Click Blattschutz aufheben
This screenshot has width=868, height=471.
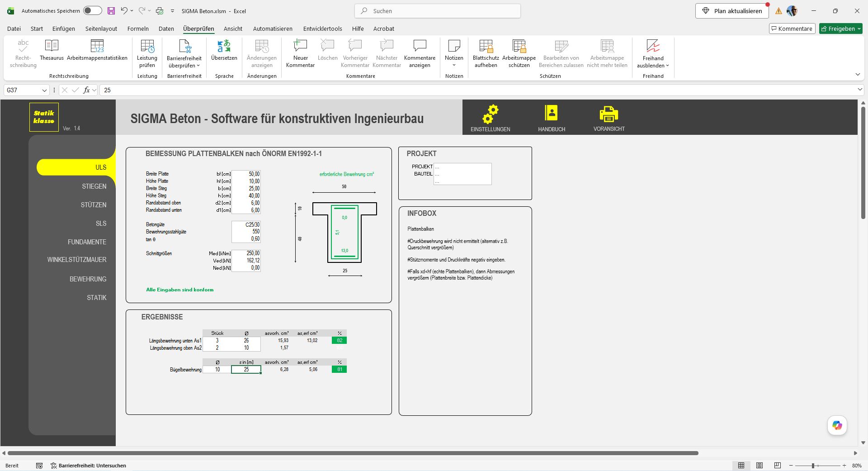click(x=486, y=53)
